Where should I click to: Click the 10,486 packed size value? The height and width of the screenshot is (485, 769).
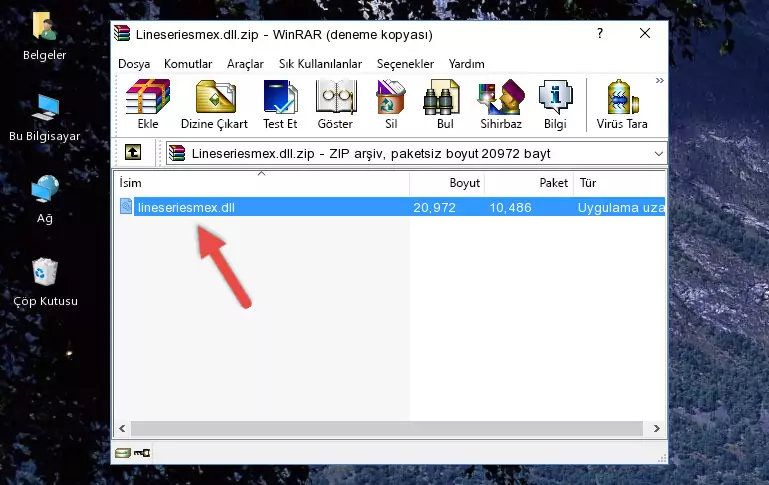[511, 207]
